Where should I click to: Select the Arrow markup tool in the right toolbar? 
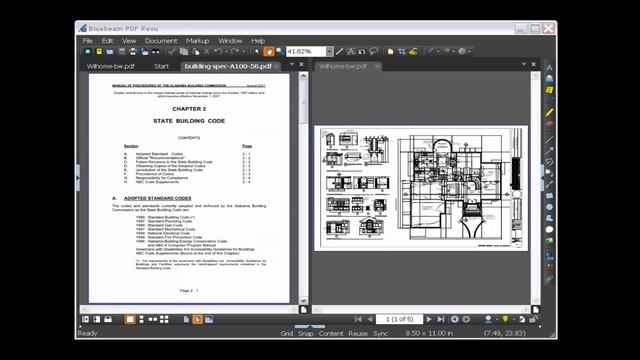549,151
